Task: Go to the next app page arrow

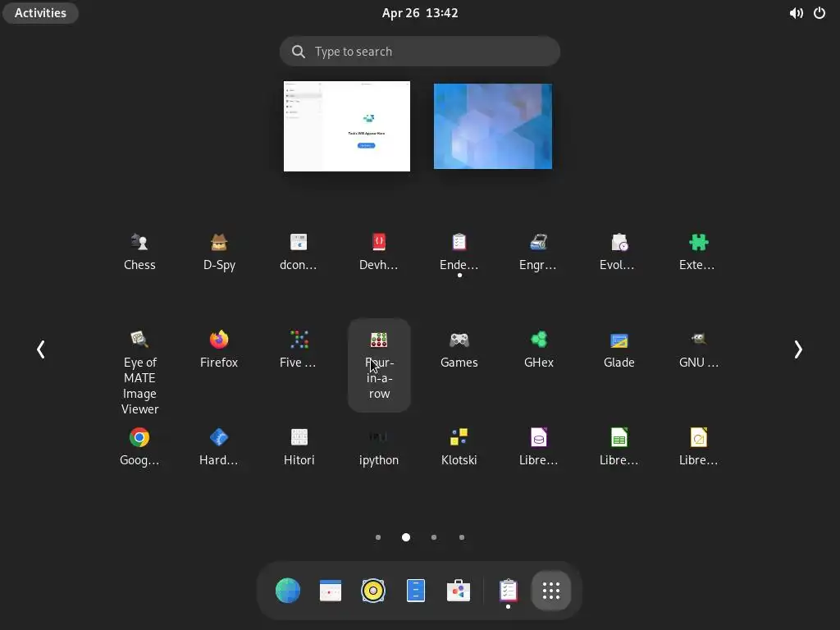Action: [x=798, y=349]
